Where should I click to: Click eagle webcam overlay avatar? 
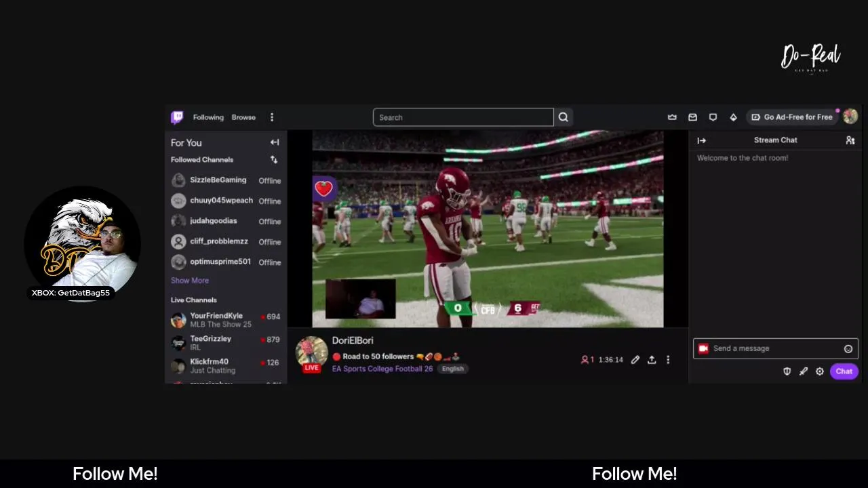82,243
